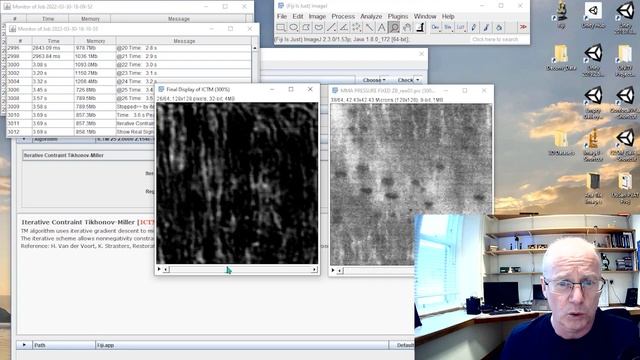
Task: Click up arrow of Monitor table scrollbar
Action: pyautogui.click(x=255, y=48)
